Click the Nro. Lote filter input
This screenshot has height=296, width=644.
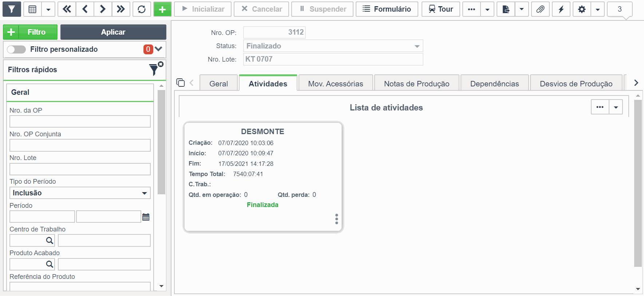[x=80, y=169]
